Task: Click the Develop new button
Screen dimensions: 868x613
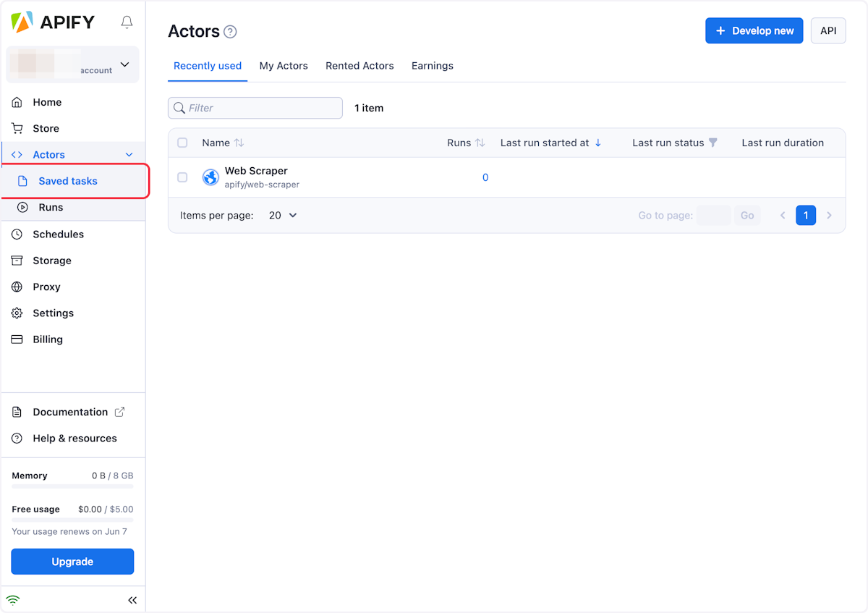Action: click(x=754, y=30)
